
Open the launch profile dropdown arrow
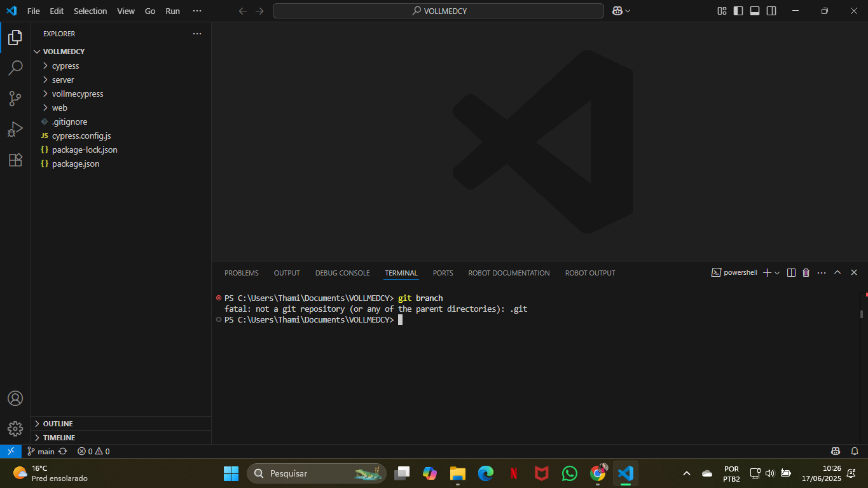point(777,272)
